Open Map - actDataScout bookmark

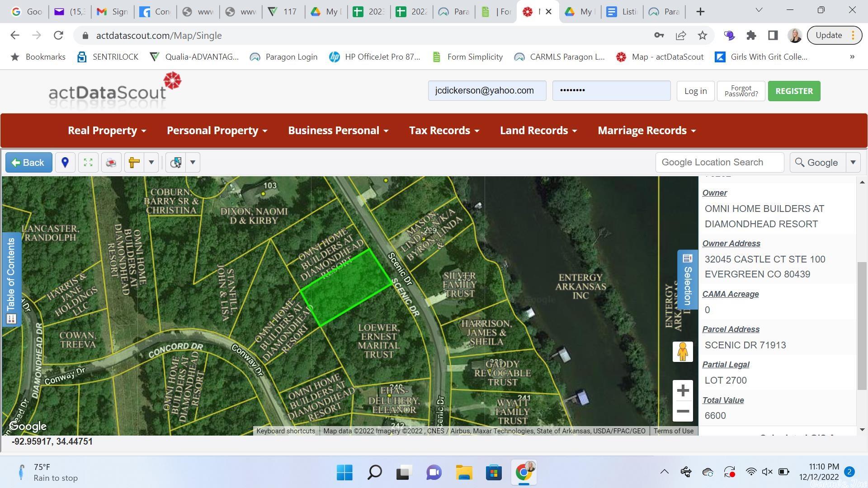point(660,57)
